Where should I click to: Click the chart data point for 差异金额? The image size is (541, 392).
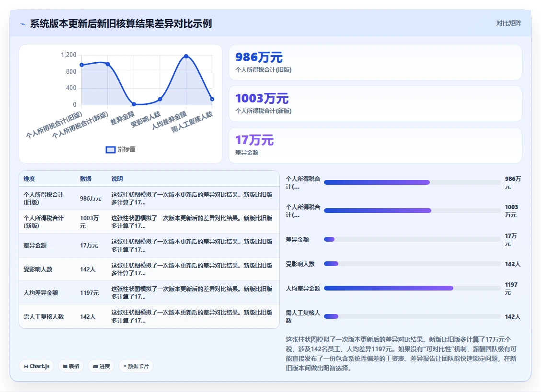tap(134, 104)
